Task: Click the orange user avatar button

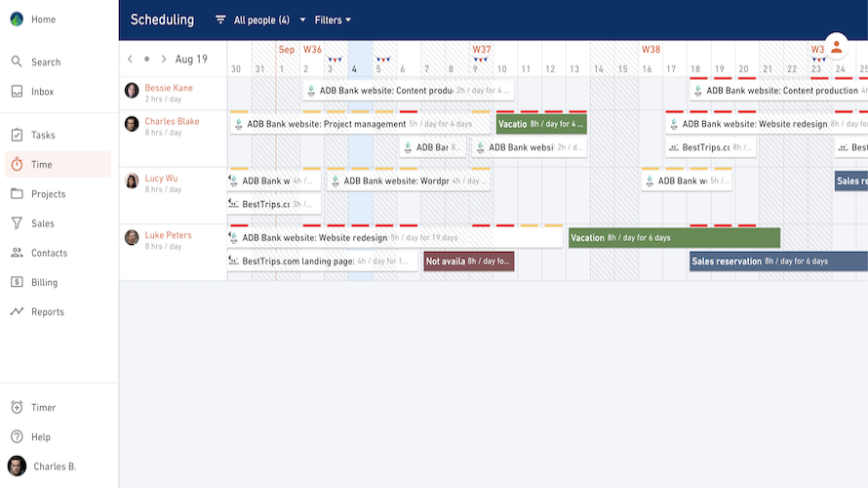Action: [837, 47]
